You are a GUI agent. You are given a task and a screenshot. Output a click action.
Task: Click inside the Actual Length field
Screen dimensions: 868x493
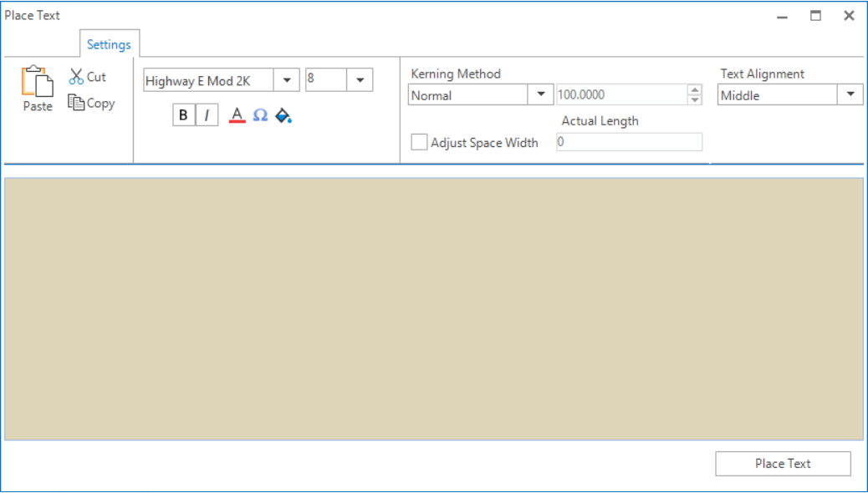[629, 142]
